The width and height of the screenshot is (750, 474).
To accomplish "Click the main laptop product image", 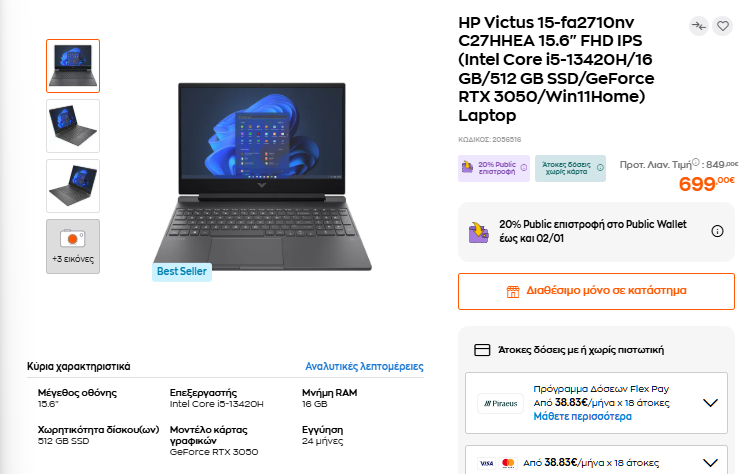I will 262,176.
